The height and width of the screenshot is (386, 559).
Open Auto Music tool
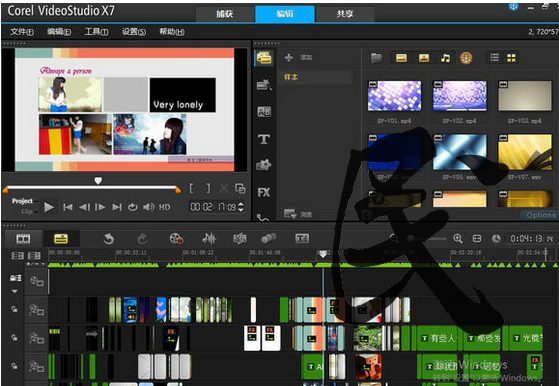[240, 239]
